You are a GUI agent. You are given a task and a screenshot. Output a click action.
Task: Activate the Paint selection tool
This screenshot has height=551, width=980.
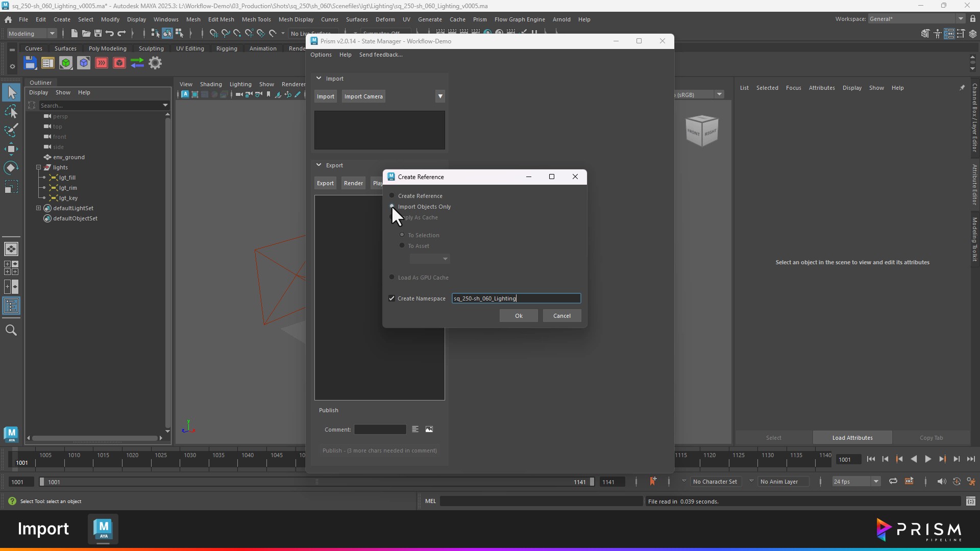click(11, 130)
